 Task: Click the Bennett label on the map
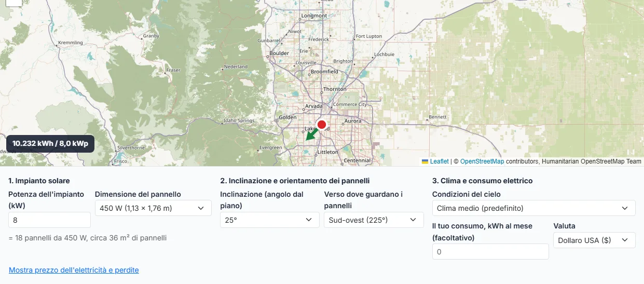pos(438,117)
